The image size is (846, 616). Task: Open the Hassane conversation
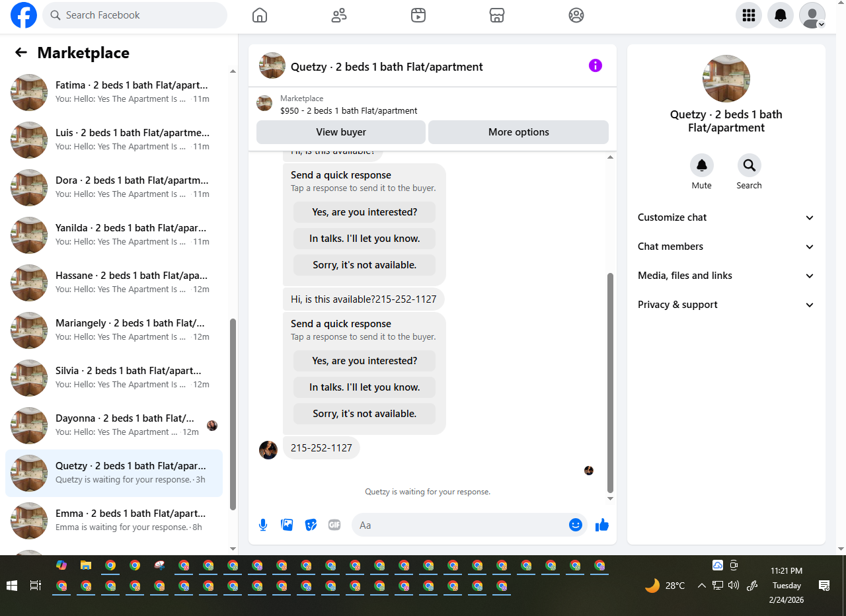(x=114, y=283)
